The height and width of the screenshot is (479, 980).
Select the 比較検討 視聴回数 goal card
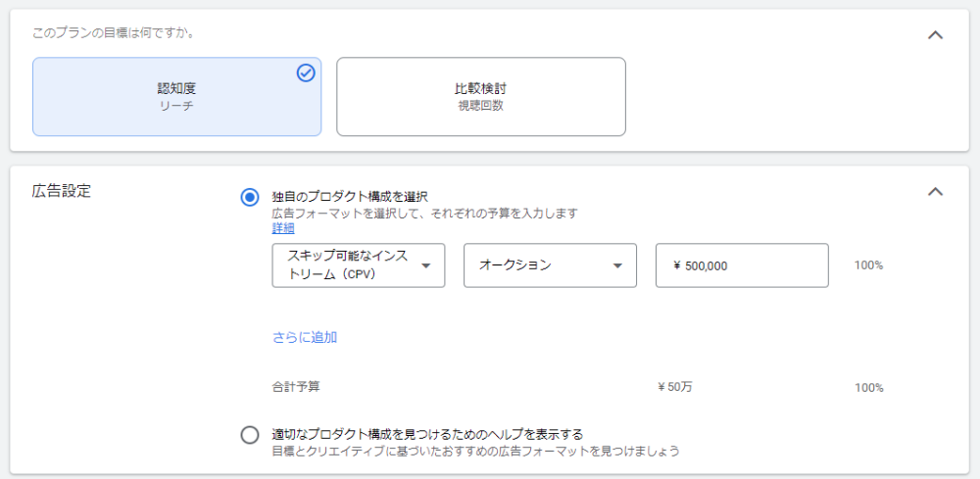[480, 97]
